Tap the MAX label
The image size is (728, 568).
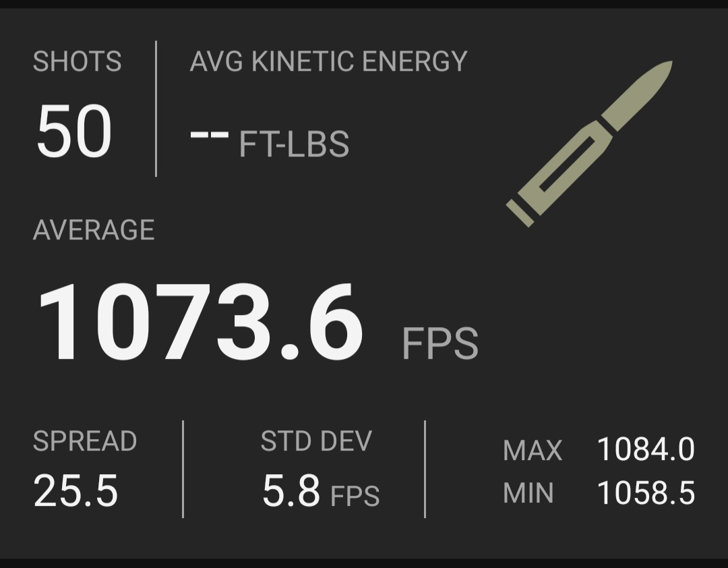(533, 450)
